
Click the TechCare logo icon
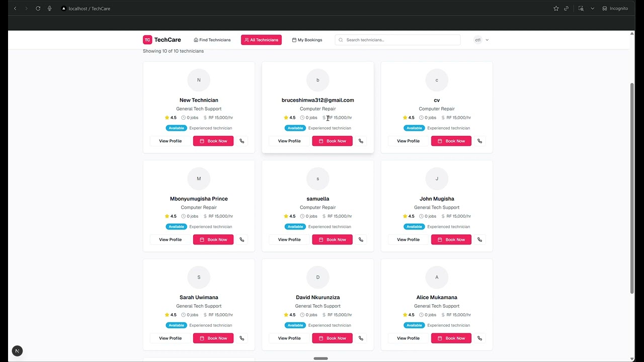[x=147, y=40]
